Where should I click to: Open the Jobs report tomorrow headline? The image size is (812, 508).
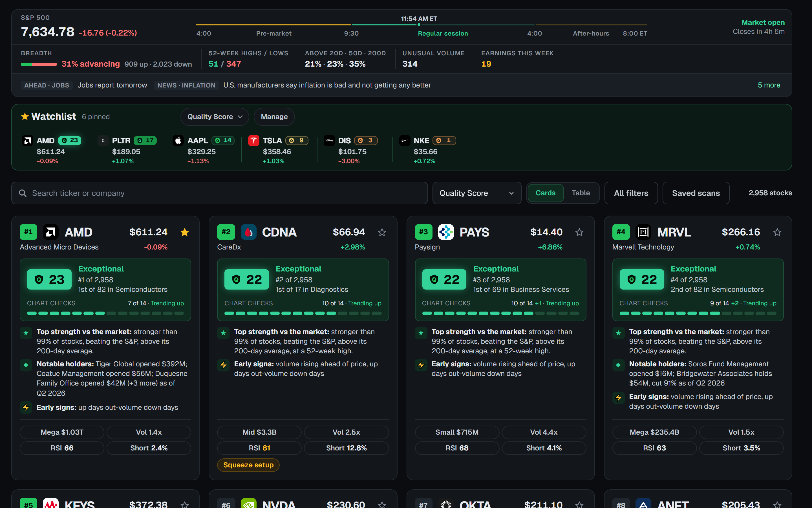point(112,85)
